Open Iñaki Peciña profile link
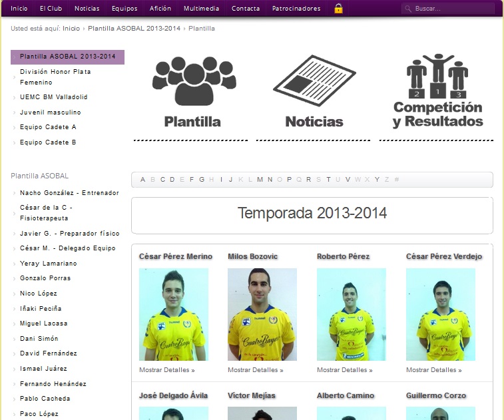 (41, 308)
